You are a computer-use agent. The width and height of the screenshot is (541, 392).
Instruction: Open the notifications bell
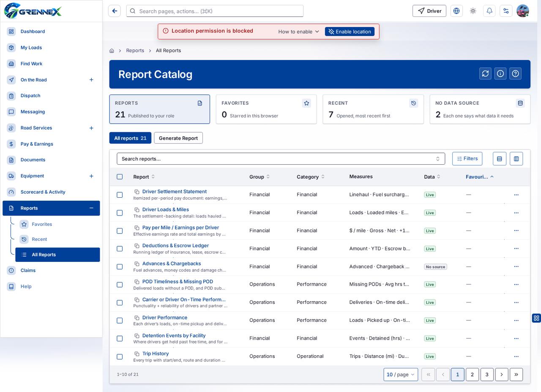coord(489,11)
